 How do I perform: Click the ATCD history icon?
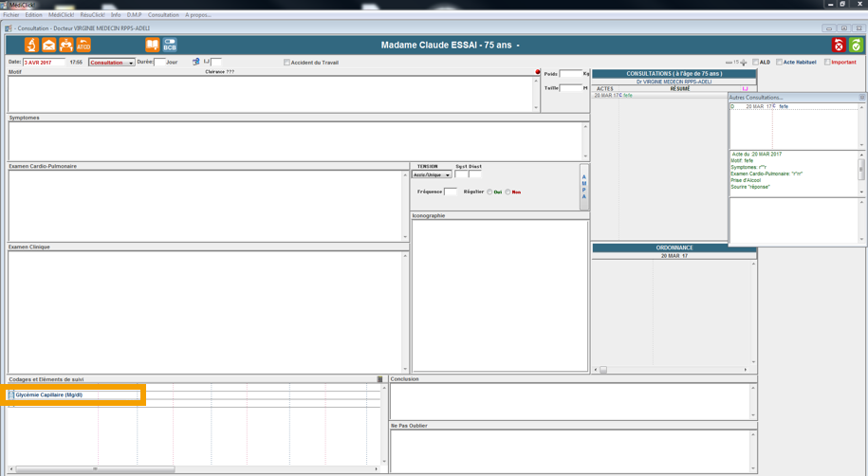pos(83,45)
